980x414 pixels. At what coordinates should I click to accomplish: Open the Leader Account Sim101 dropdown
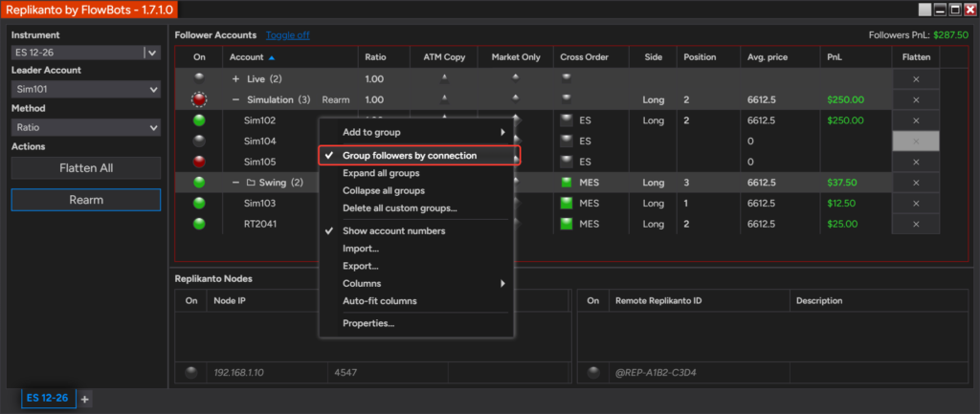click(85, 89)
